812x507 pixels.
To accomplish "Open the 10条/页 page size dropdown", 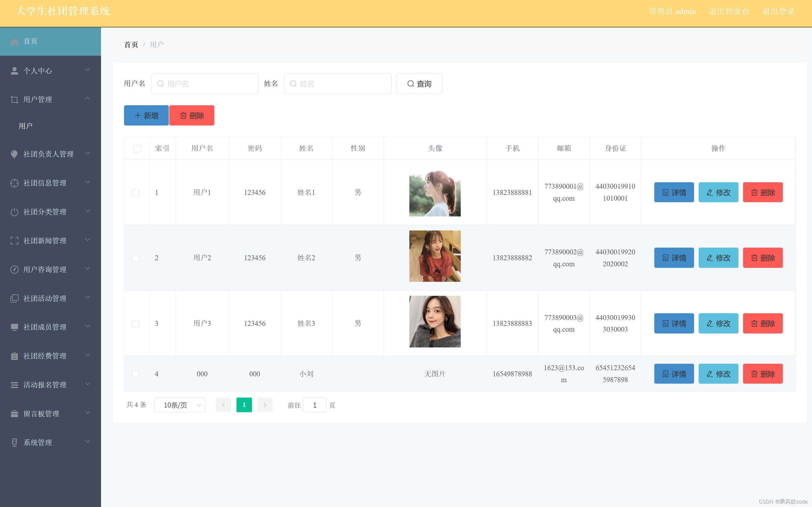I will (180, 405).
